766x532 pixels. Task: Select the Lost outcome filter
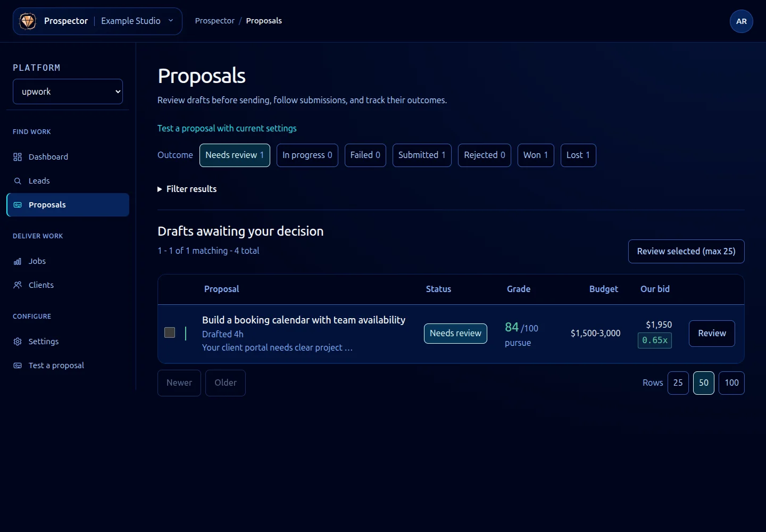click(578, 155)
